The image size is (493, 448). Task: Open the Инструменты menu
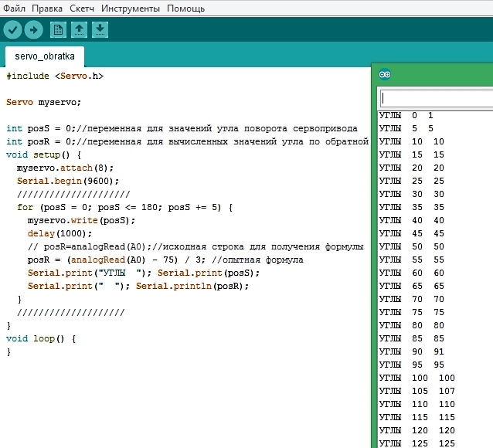129,8
